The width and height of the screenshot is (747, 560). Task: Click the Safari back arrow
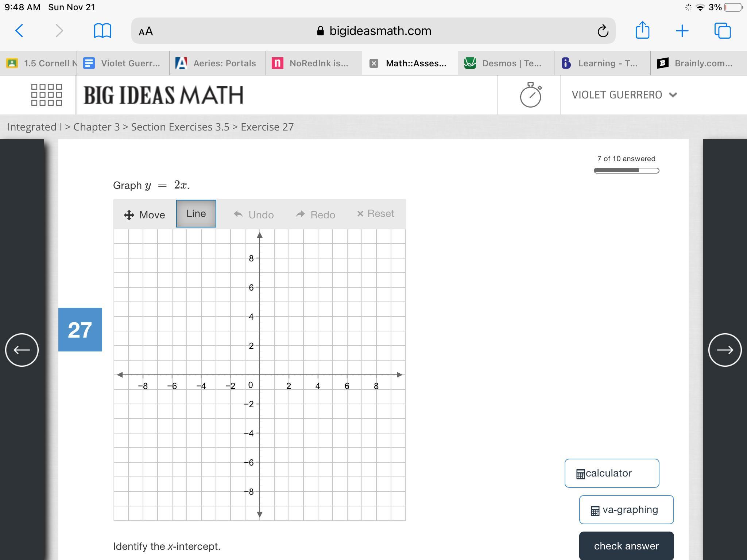[20, 31]
